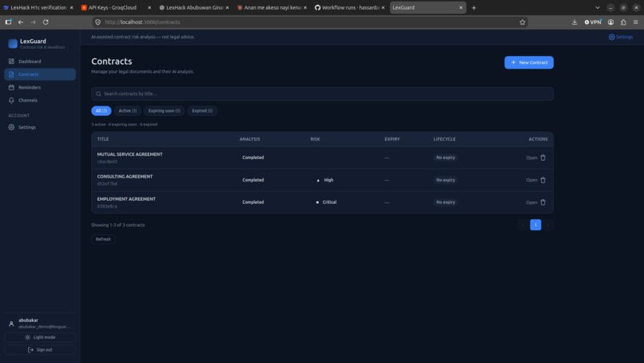
Task: Click the previous page arrow
Action: 523,225
